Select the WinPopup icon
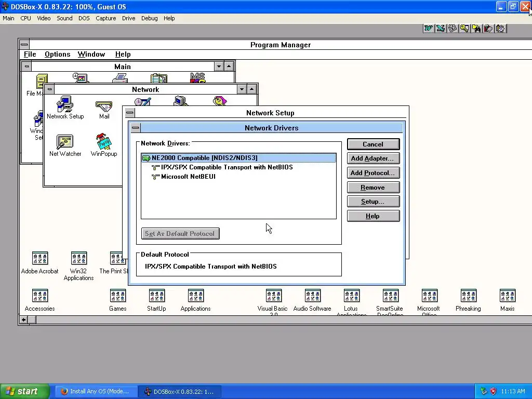Screen dimensions: 532x399 (104, 145)
